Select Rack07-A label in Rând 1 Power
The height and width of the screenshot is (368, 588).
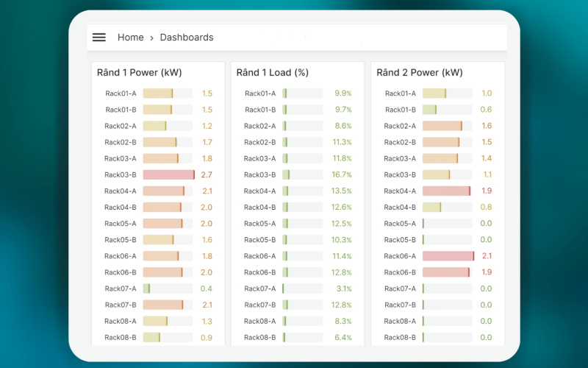pyautogui.click(x=121, y=289)
